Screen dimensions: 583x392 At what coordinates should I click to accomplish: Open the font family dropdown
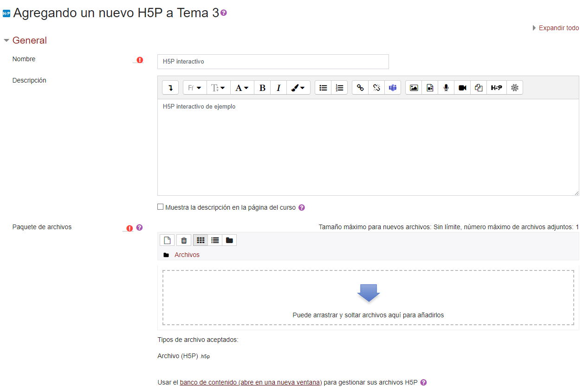pyautogui.click(x=195, y=88)
